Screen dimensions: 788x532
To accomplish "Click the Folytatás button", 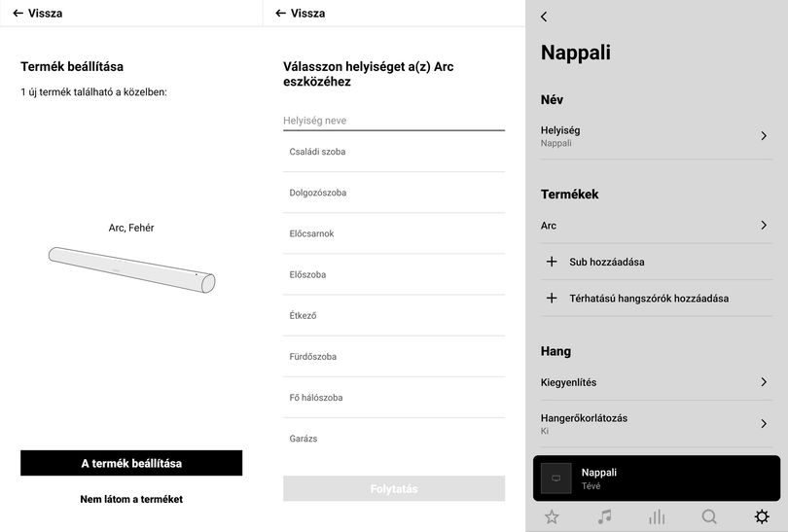I will [x=394, y=488].
